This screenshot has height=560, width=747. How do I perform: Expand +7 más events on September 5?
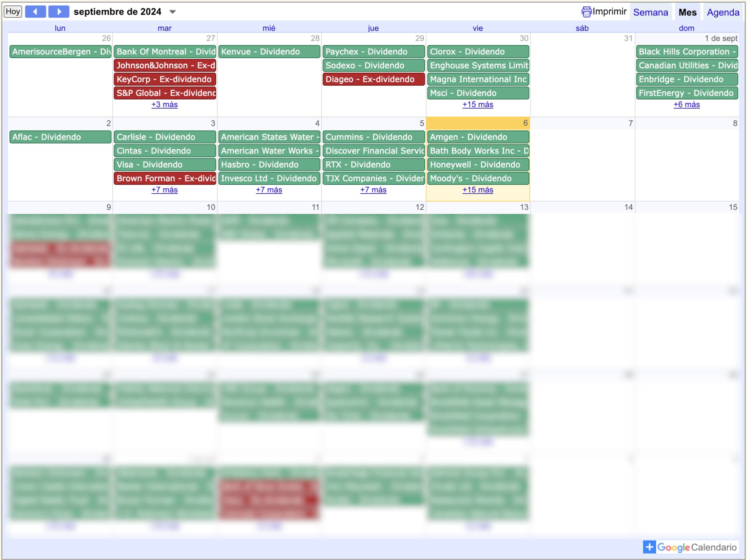click(373, 190)
